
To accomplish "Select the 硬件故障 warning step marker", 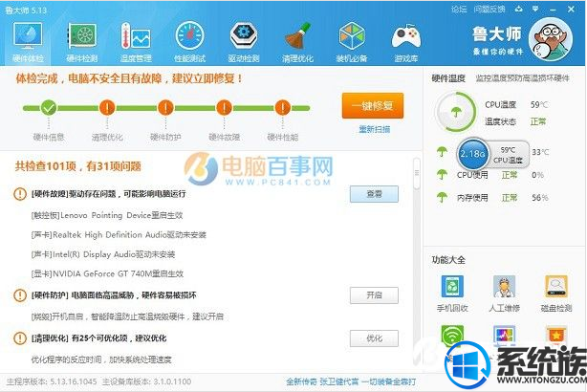I will (x=224, y=108).
